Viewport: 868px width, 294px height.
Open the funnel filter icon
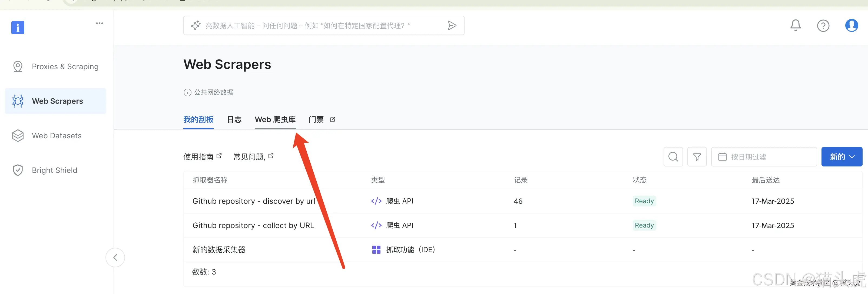pos(697,157)
